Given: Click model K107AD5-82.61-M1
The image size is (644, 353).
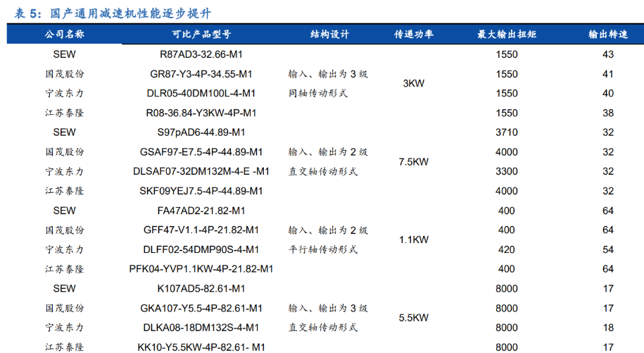Looking at the screenshot, I should [x=201, y=288].
